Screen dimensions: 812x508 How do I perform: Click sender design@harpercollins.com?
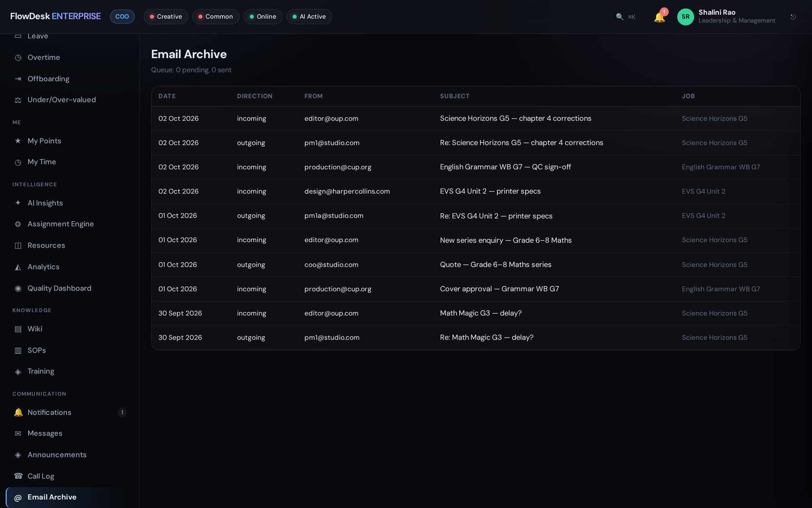coord(347,191)
